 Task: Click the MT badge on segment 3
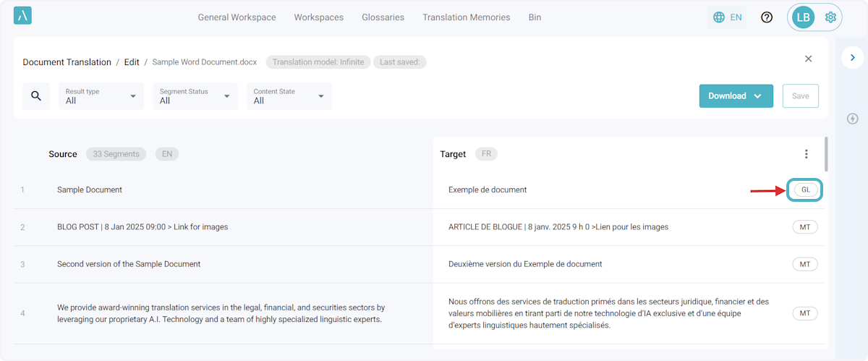pos(805,264)
